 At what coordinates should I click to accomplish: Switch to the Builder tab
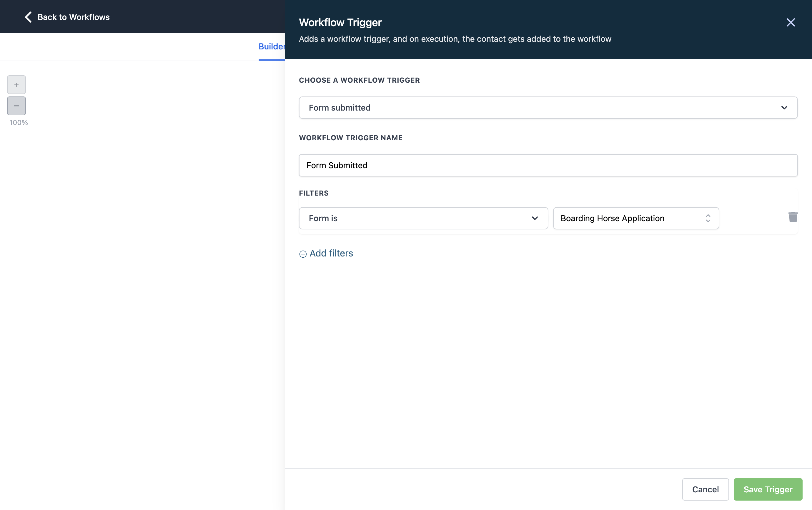click(272, 46)
